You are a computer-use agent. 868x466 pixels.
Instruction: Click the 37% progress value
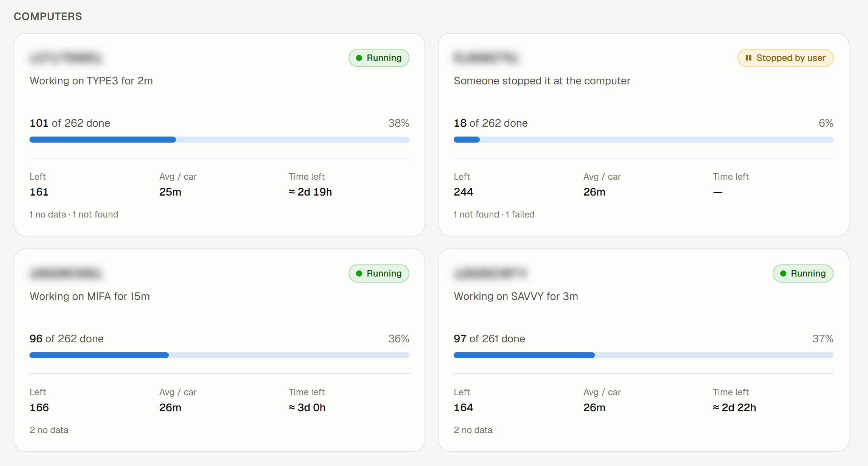click(823, 339)
